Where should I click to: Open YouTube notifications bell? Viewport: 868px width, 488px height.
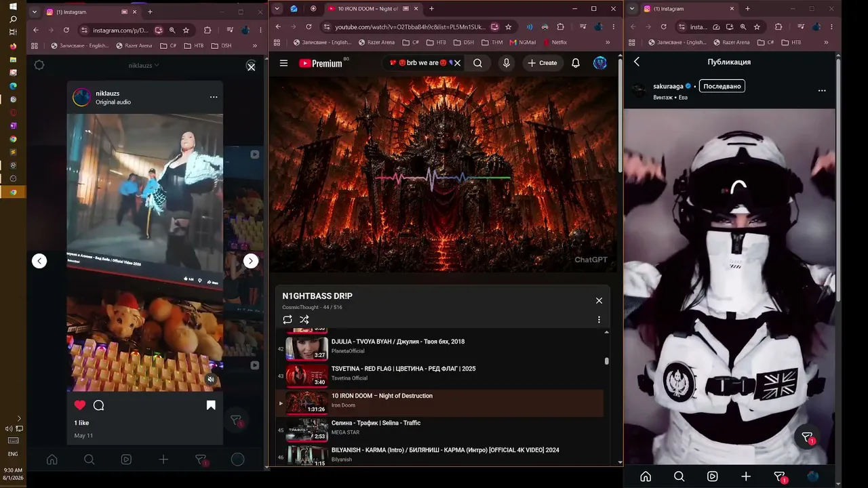tap(575, 63)
